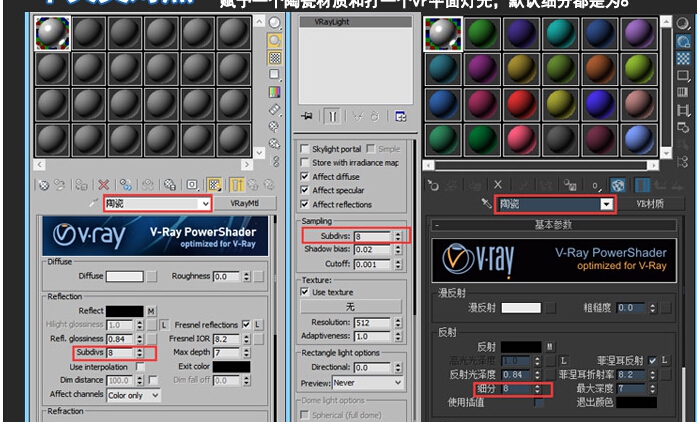The height and width of the screenshot is (422, 697).
Task: Click VRayLight Subdivs spinner arrows
Action: click(398, 236)
